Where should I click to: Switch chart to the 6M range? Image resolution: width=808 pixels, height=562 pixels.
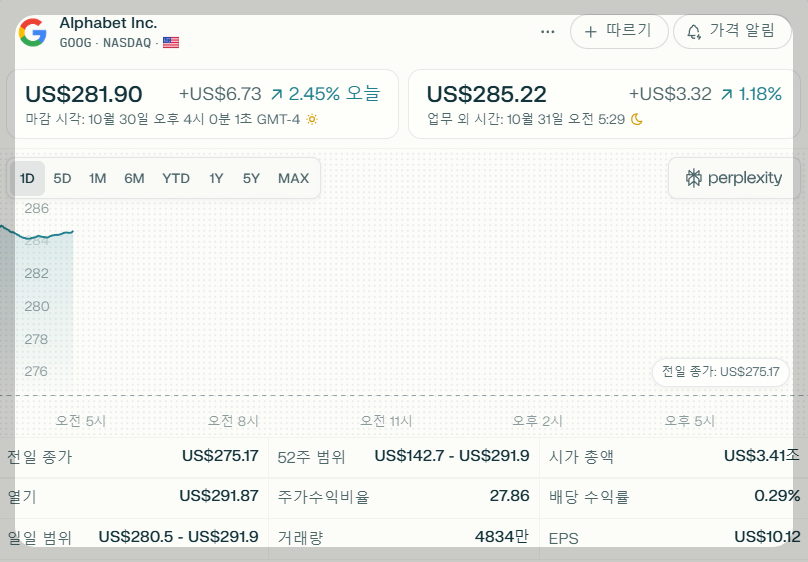click(x=134, y=178)
